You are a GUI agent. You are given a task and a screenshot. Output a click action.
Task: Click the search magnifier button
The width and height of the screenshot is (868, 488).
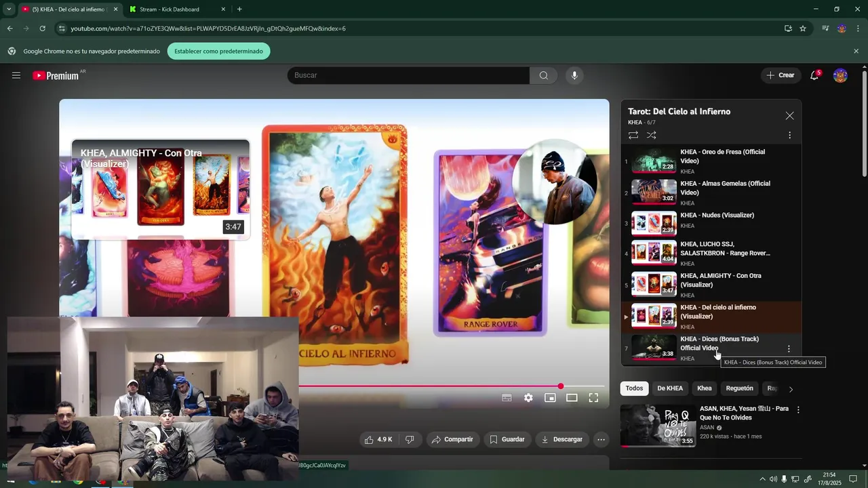pyautogui.click(x=543, y=75)
